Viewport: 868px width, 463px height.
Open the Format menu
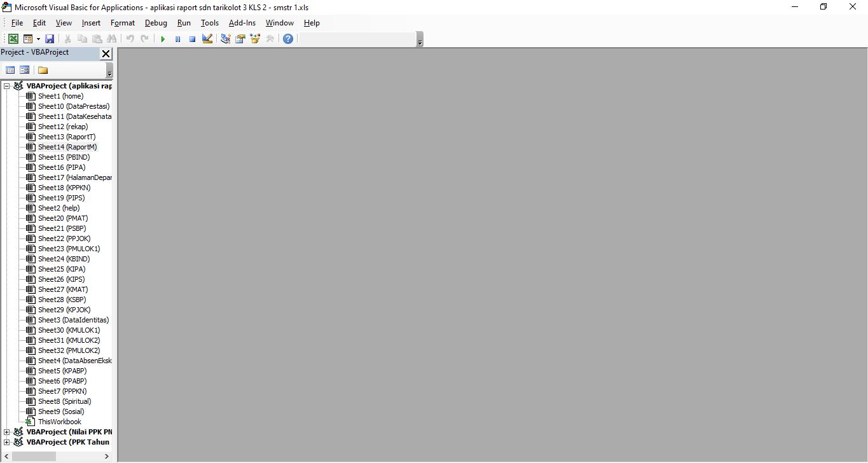(x=123, y=23)
